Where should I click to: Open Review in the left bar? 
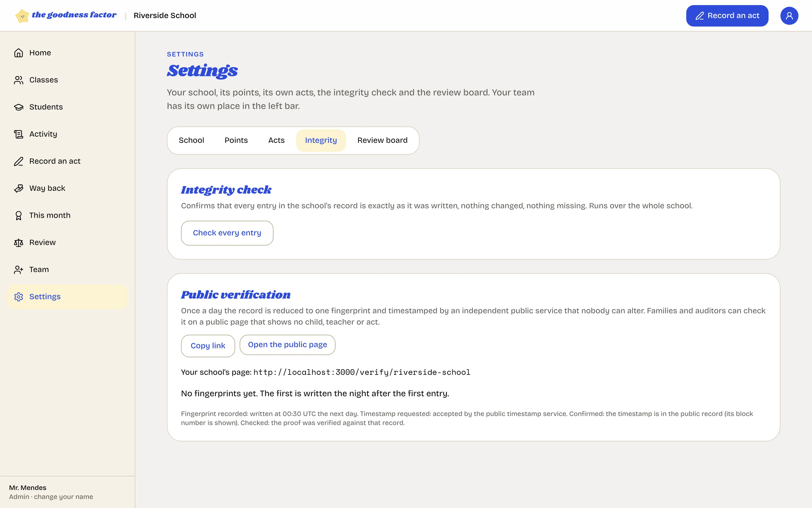pyautogui.click(x=67, y=243)
